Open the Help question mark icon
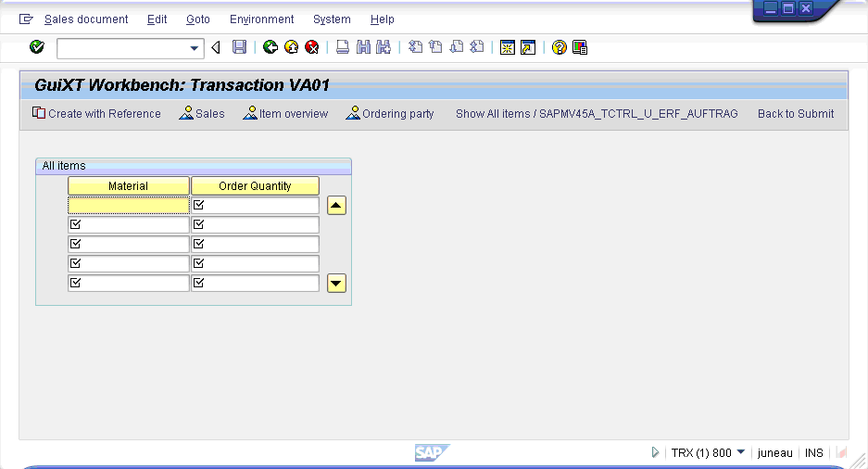 (560, 47)
